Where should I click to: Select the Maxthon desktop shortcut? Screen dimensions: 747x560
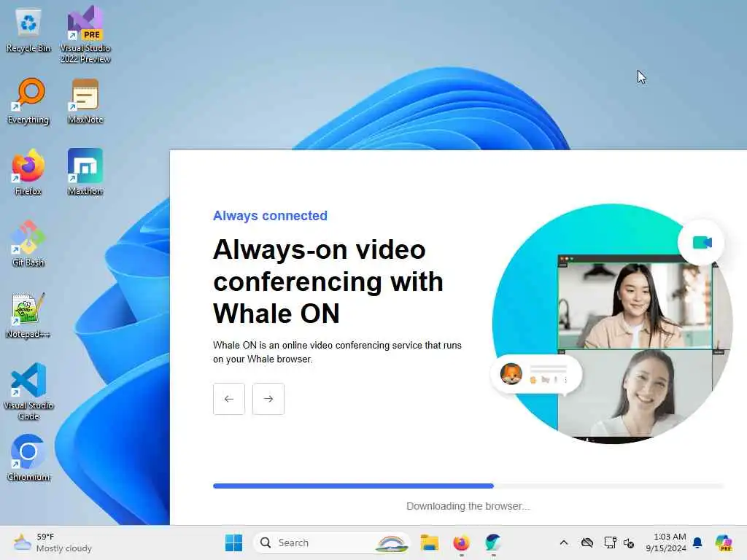(x=85, y=172)
